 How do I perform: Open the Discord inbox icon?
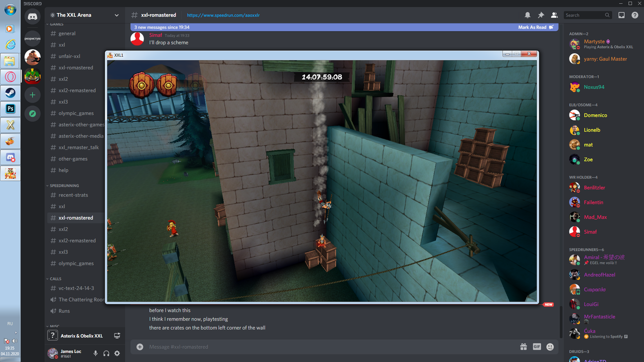[621, 15]
